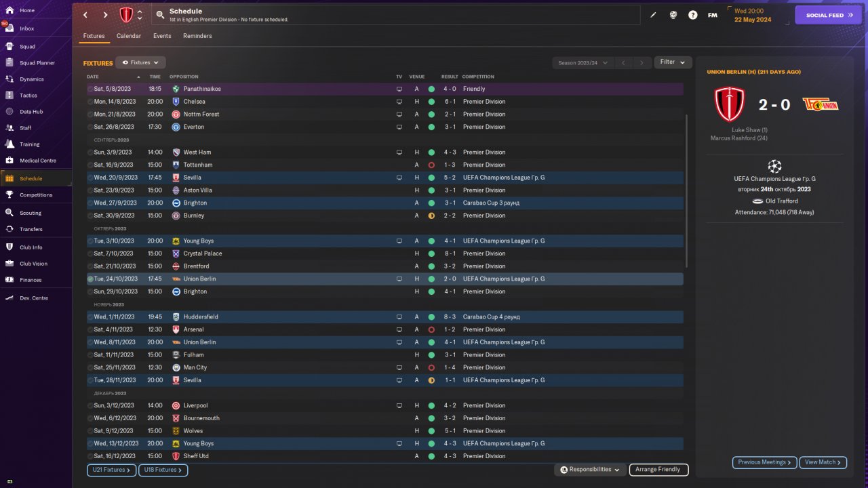This screenshot has width=868, height=488.
Task: Click the pencil edit icon in top bar
Action: [653, 15]
